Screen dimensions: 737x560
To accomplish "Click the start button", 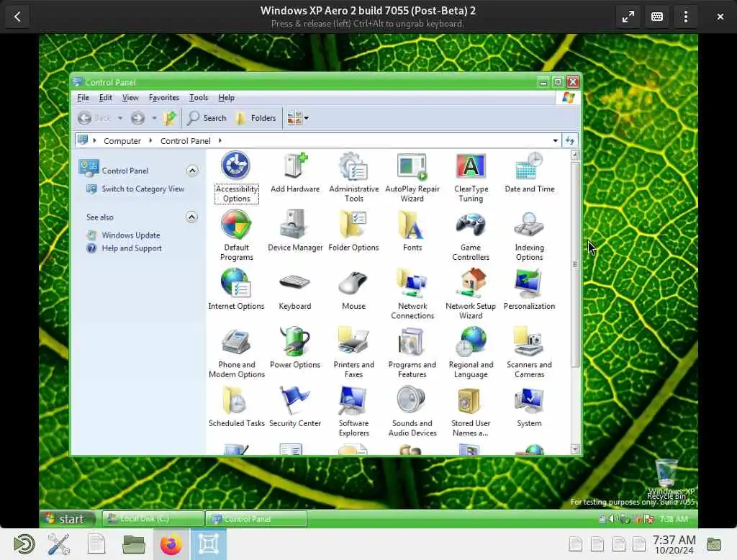I will click(x=68, y=519).
